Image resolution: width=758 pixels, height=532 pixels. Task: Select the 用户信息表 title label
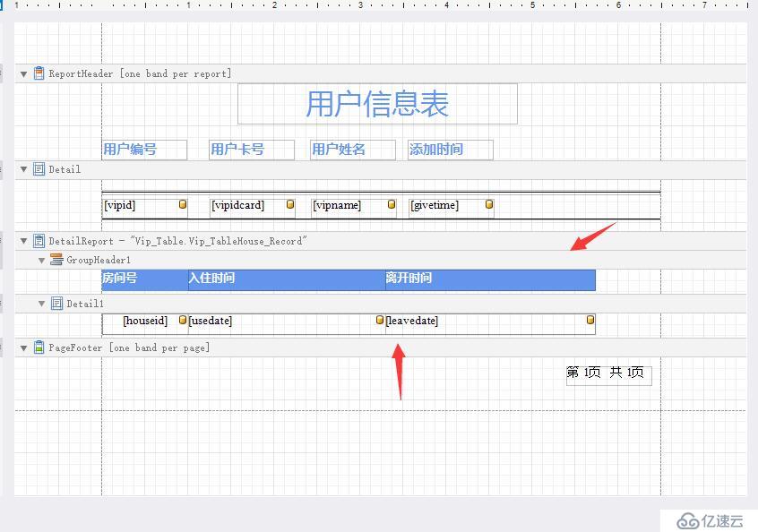(x=377, y=104)
